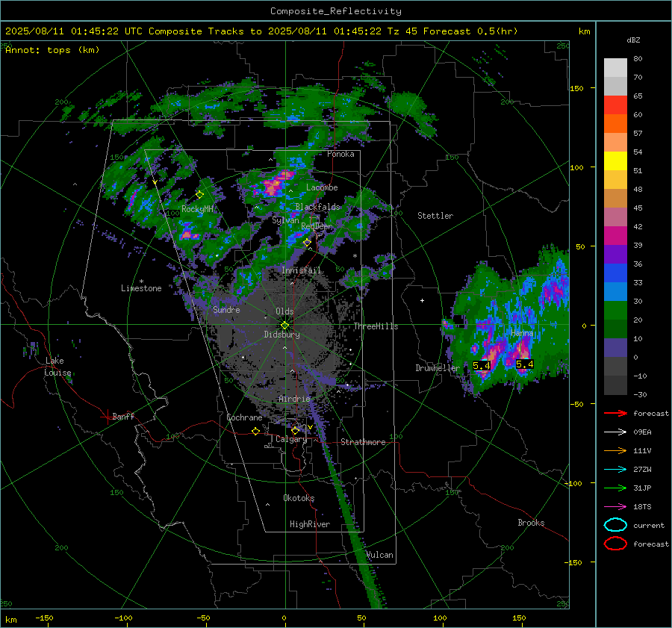This screenshot has width=672, height=628.
Task: Click the yellow diamond marker below Cochrane
Action: coord(255,432)
